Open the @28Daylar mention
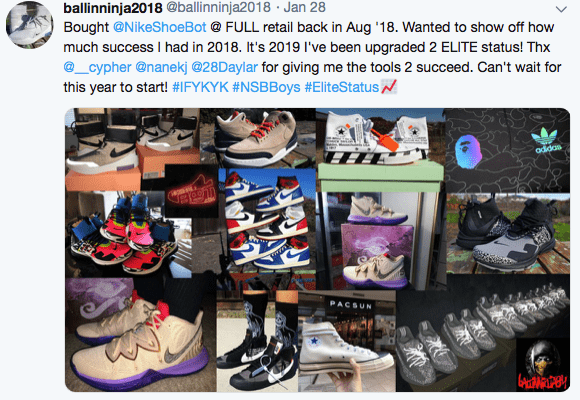This screenshot has height=400, width=580. click(225, 67)
